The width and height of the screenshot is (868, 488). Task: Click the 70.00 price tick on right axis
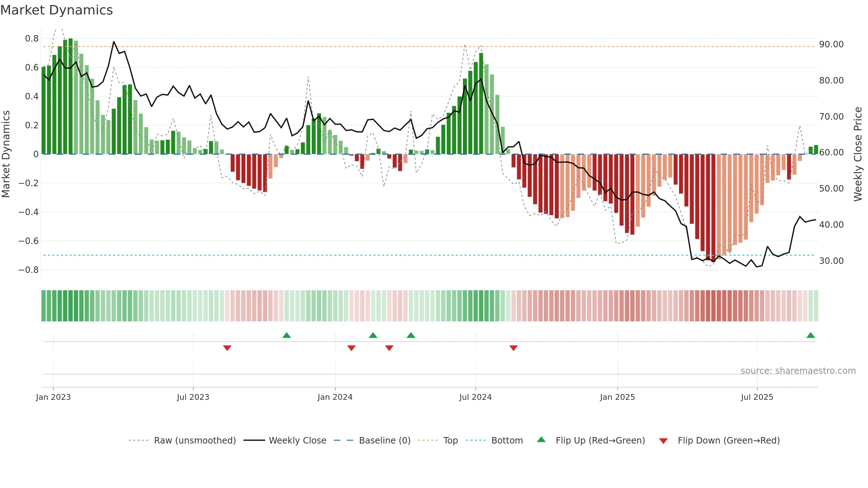[831, 116]
